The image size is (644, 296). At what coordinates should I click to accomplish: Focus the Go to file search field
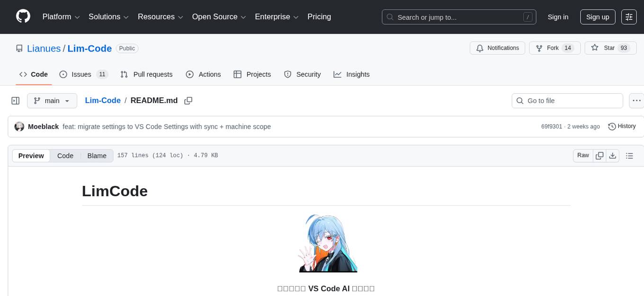pos(567,100)
